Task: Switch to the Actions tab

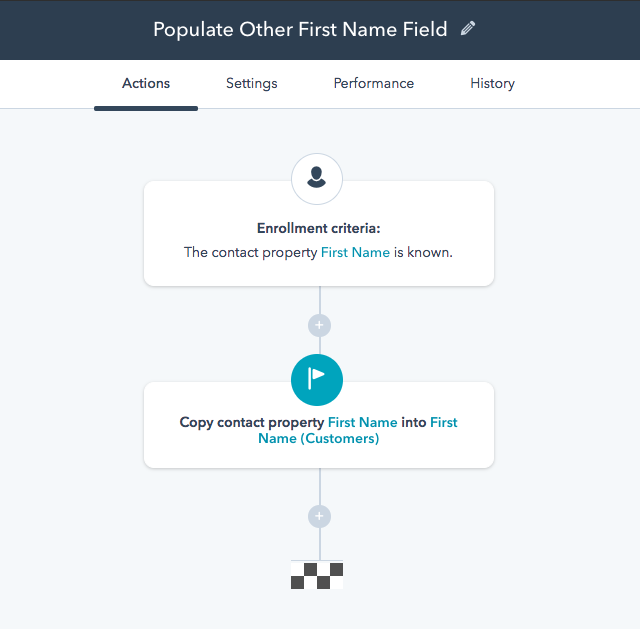Action: click(146, 84)
